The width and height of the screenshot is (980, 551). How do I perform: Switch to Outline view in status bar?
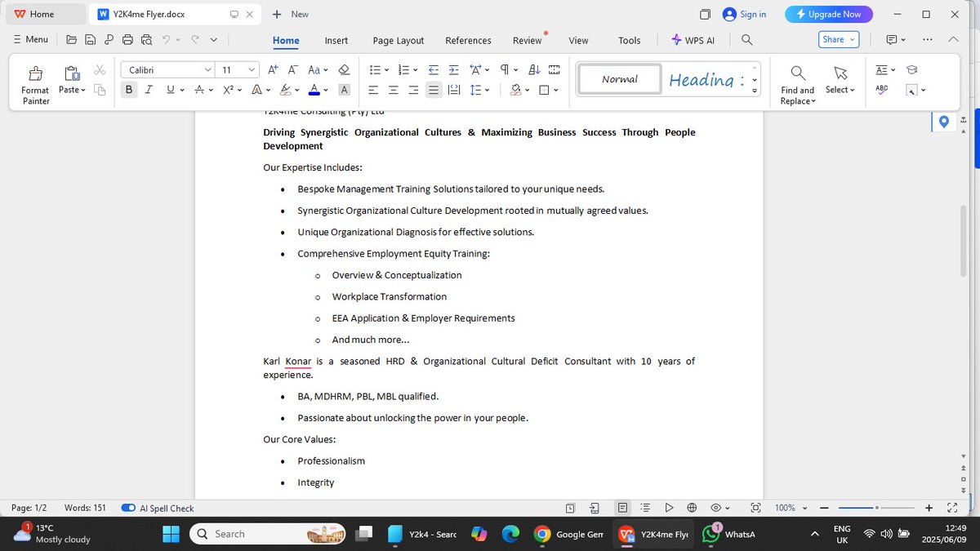pos(646,508)
